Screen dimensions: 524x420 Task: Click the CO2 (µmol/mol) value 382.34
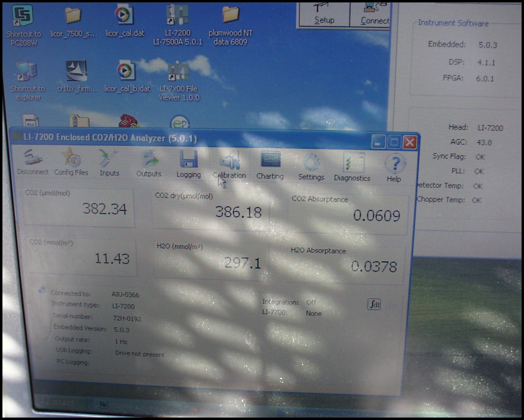[105, 209]
